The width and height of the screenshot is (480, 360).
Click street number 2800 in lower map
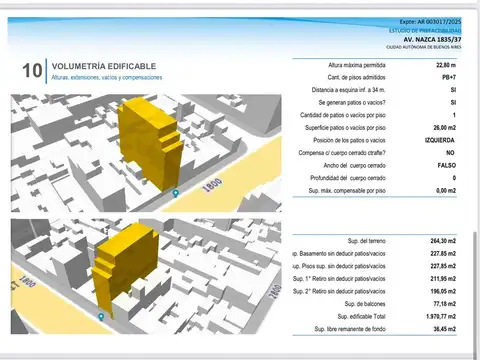(275, 291)
